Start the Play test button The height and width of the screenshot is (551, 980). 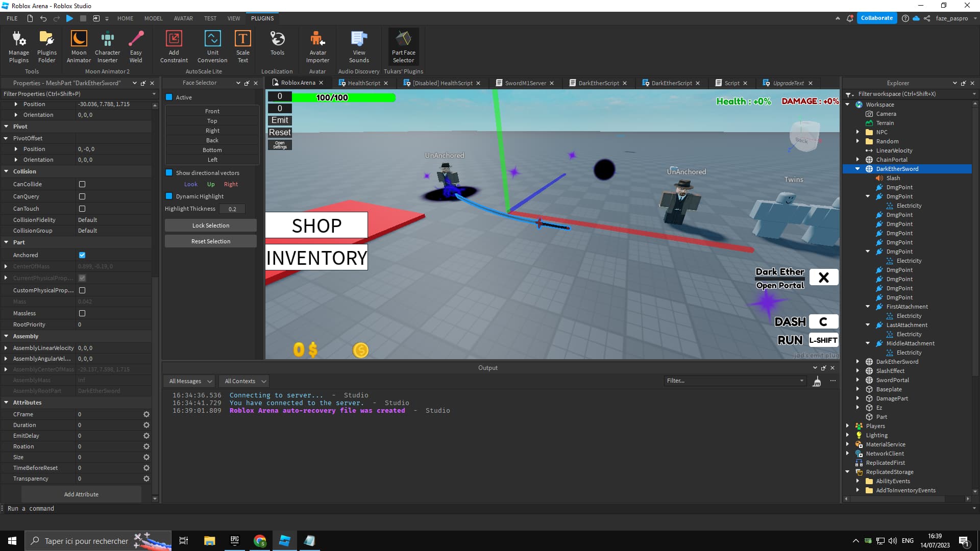pos(70,18)
